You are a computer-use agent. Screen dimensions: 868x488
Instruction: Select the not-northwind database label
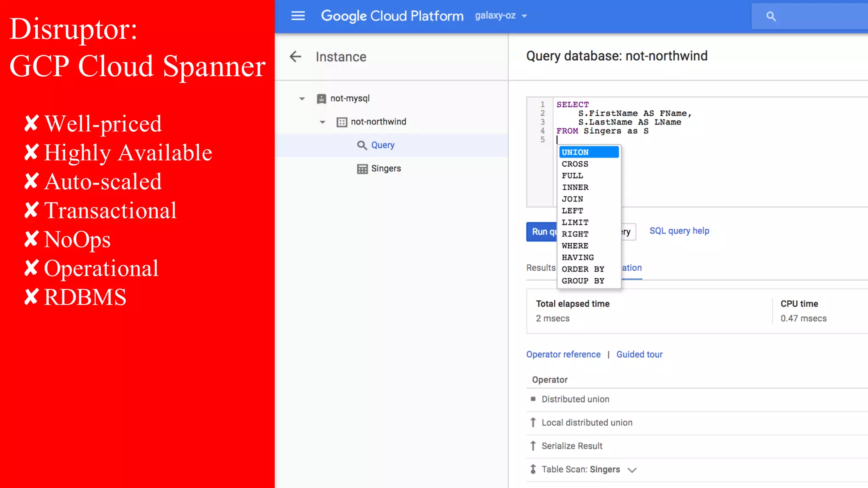tap(378, 122)
